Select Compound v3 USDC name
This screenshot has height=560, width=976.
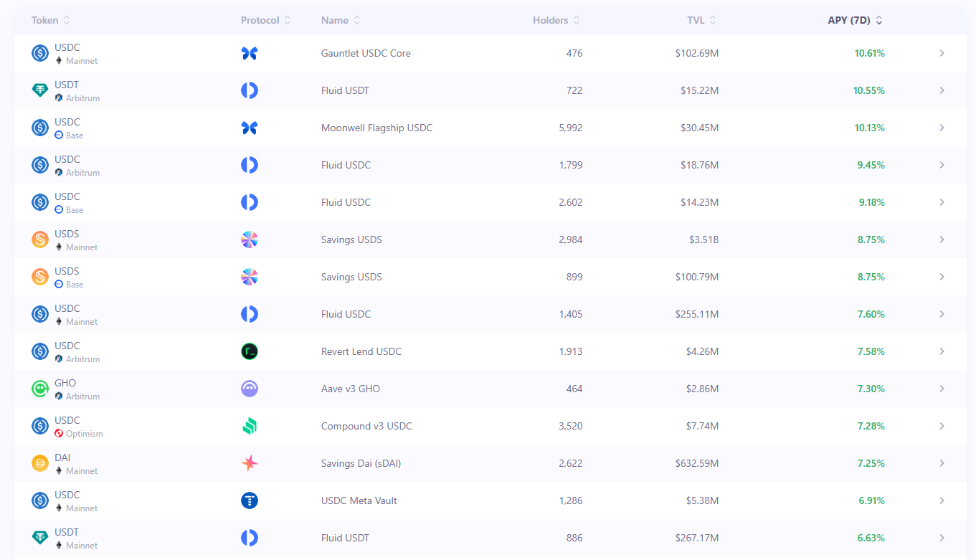click(x=366, y=426)
